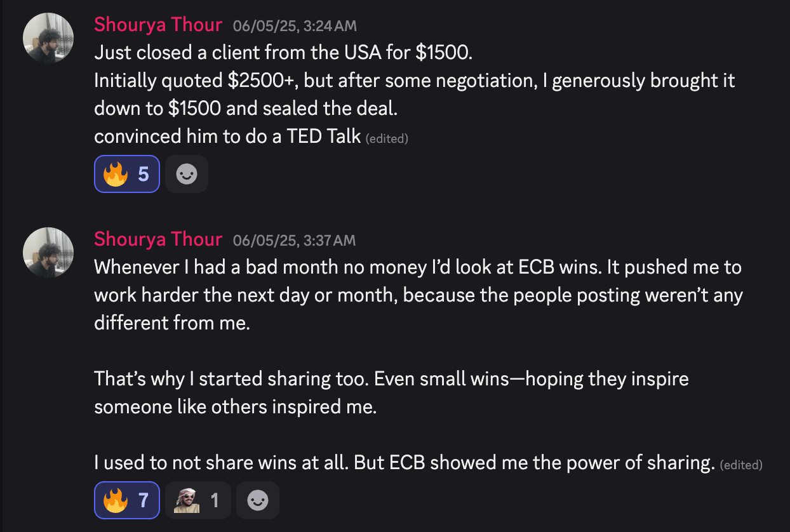The height and width of the screenshot is (532, 790).
Task: Click the (edited) label after TED Talk
Action: pos(387,138)
